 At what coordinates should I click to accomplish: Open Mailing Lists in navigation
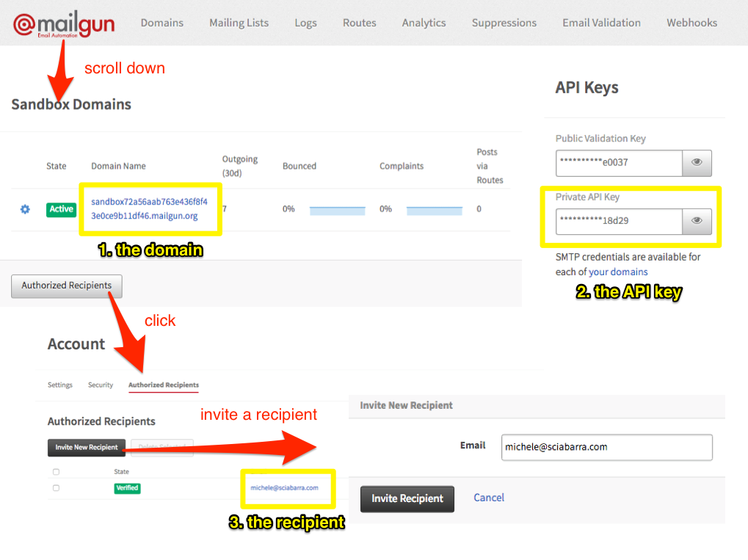point(239,23)
